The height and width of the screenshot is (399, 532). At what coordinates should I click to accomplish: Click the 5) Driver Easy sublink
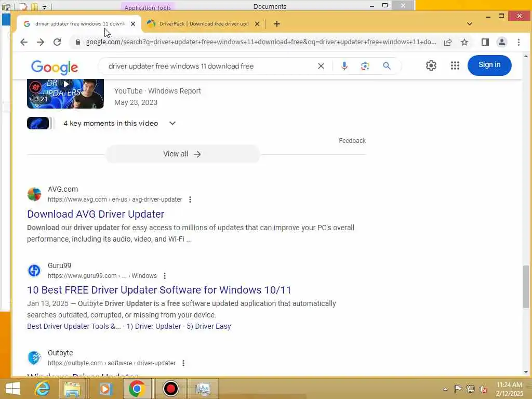tap(209, 326)
